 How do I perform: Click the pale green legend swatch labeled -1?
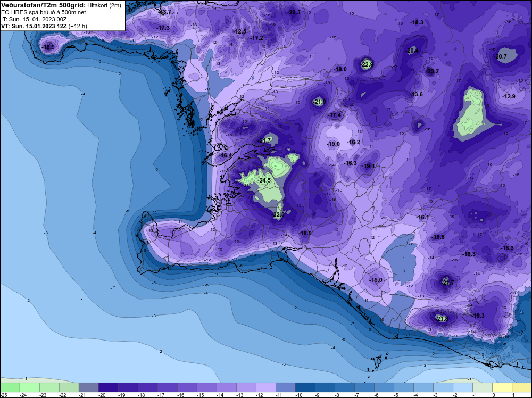point(482,387)
